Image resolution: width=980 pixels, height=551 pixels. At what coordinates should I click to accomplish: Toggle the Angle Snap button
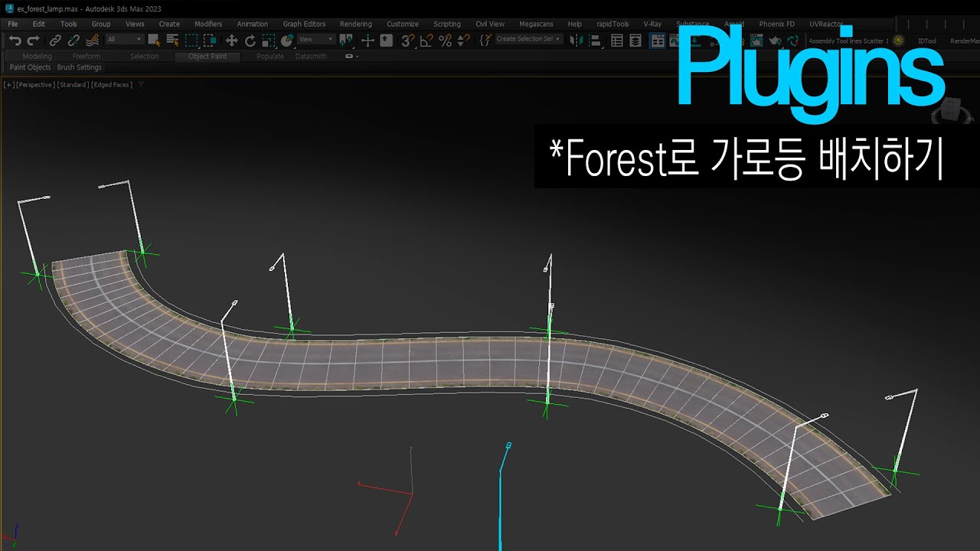pyautogui.click(x=426, y=40)
